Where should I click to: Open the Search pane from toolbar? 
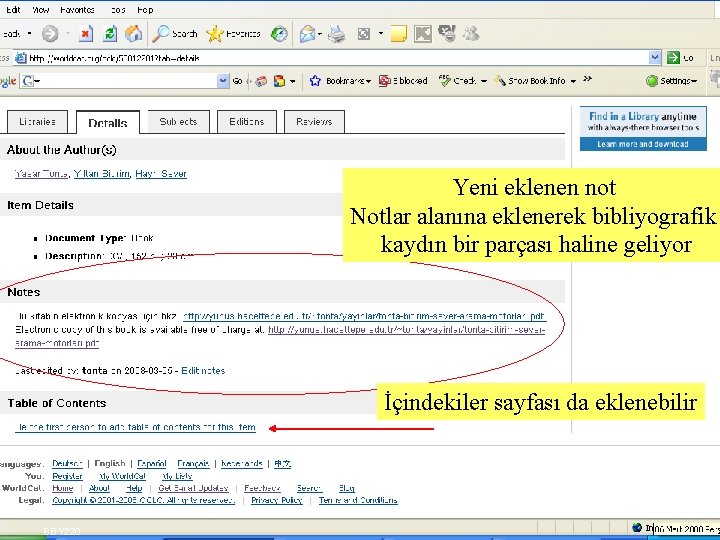pyautogui.click(x=175, y=34)
